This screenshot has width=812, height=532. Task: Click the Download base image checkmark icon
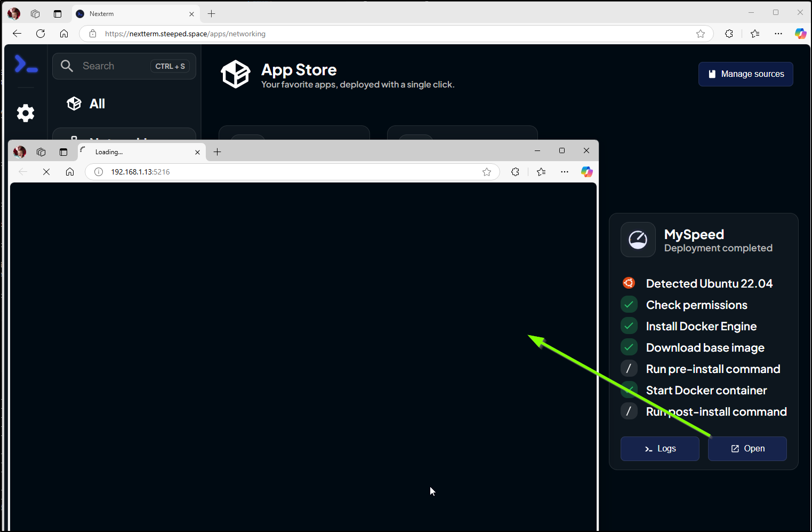pos(629,347)
